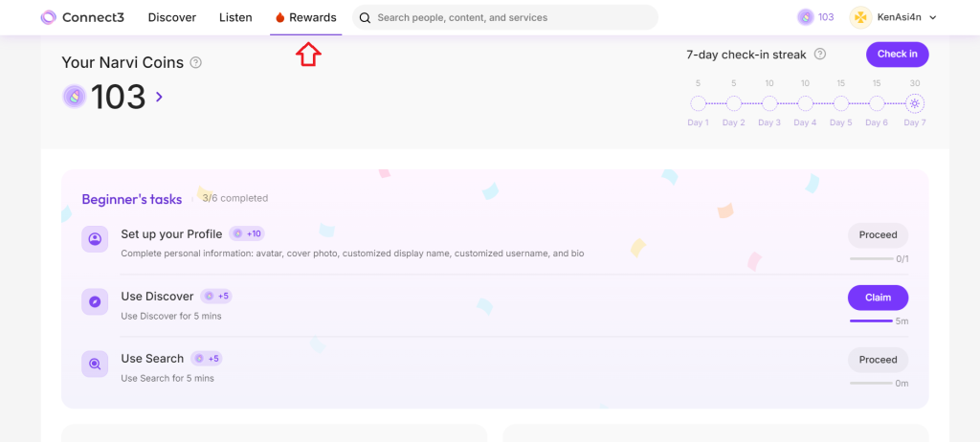Click the coin balance icon in header

tap(805, 17)
